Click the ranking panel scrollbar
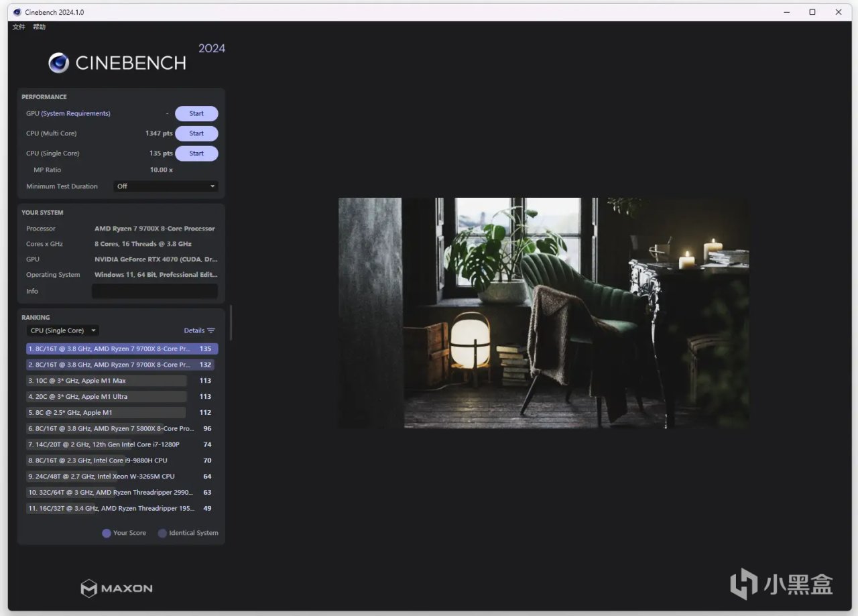 pyautogui.click(x=231, y=322)
